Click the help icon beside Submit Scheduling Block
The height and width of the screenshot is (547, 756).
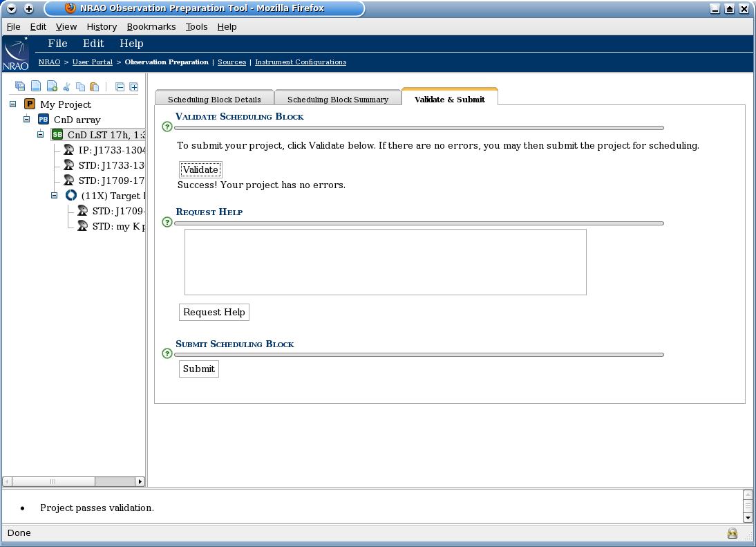coord(167,353)
